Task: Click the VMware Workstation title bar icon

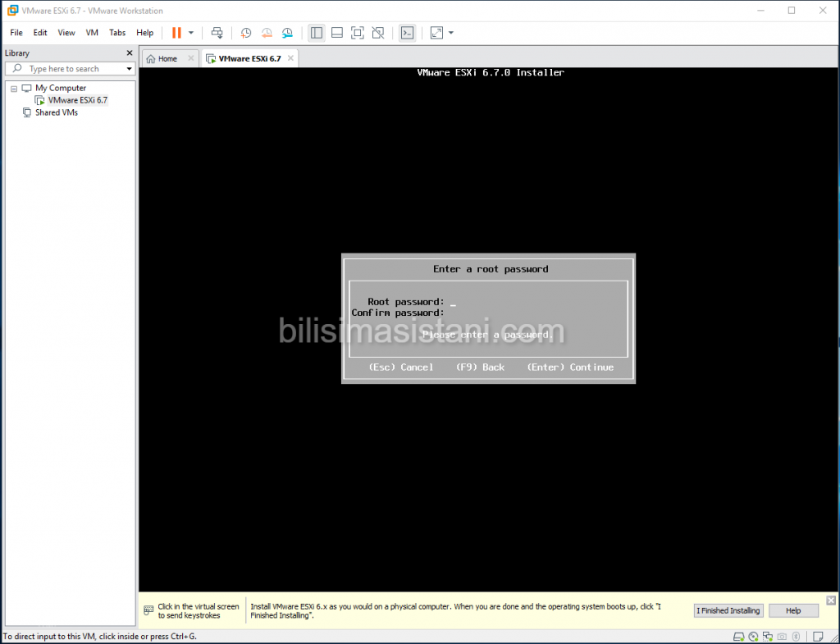Action: [12, 10]
